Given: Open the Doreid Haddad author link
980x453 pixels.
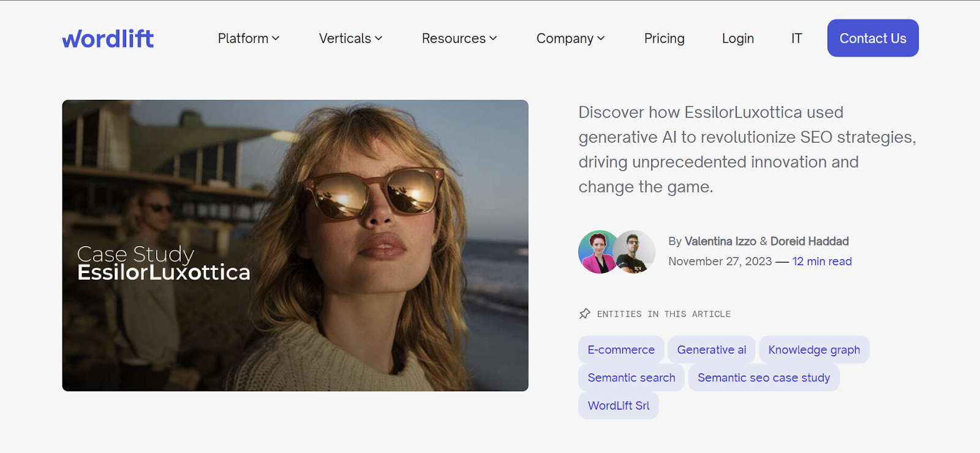Looking at the screenshot, I should [810, 241].
